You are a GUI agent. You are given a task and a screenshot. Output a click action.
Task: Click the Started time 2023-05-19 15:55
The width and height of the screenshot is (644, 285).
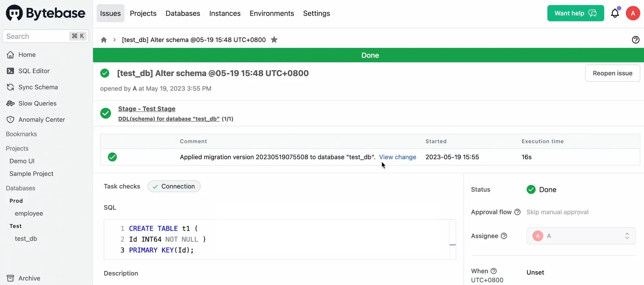[x=452, y=157]
